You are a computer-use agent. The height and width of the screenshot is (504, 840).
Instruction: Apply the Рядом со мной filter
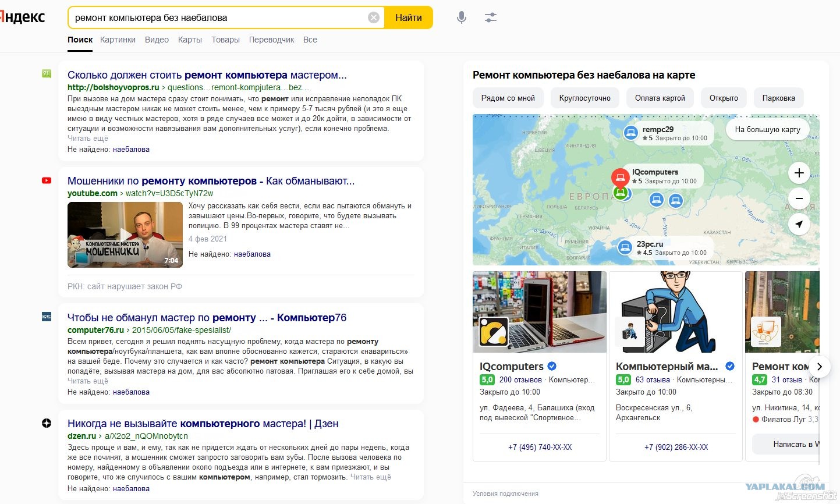click(508, 98)
